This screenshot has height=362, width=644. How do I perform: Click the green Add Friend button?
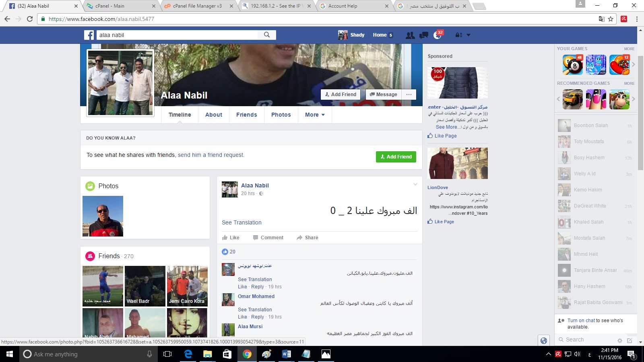point(396,157)
